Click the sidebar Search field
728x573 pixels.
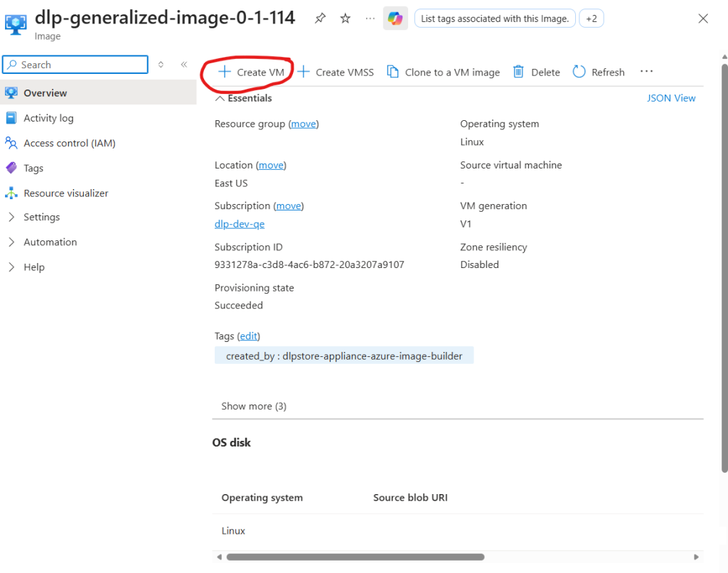point(75,65)
